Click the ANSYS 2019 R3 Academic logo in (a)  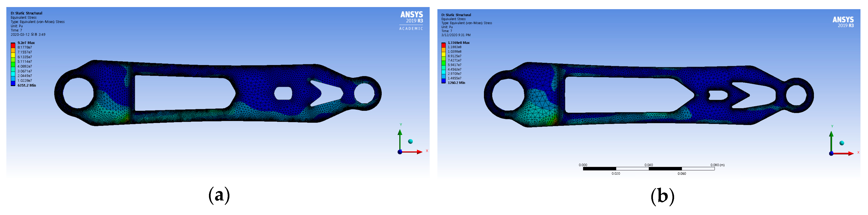tap(411, 21)
